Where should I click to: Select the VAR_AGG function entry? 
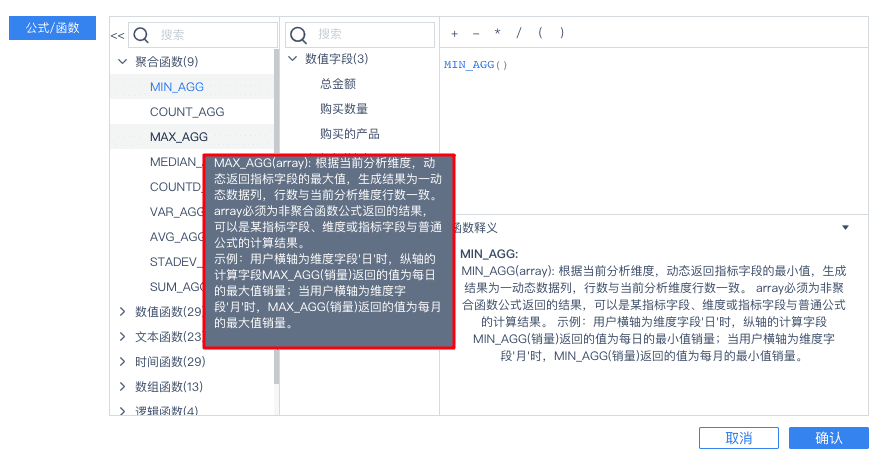pos(176,211)
